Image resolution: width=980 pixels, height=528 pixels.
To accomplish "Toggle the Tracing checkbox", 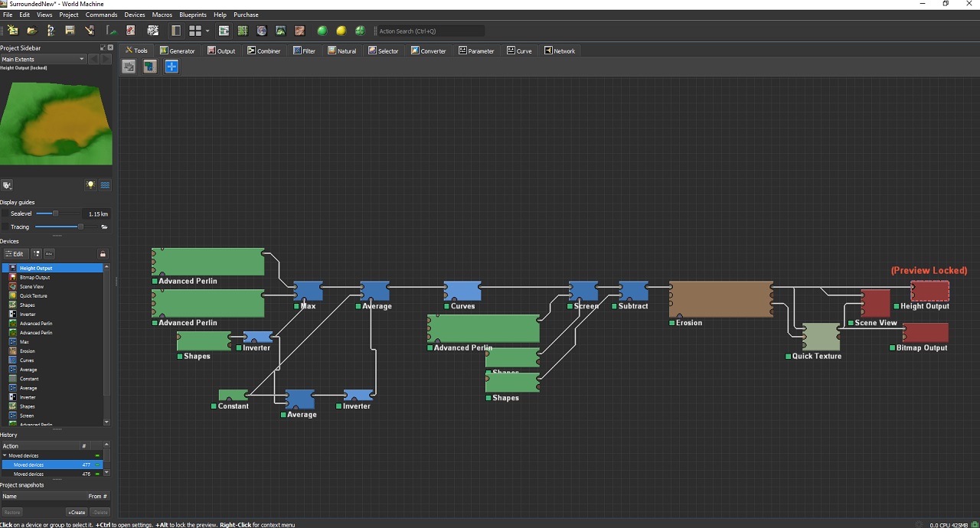I will [x=5, y=227].
